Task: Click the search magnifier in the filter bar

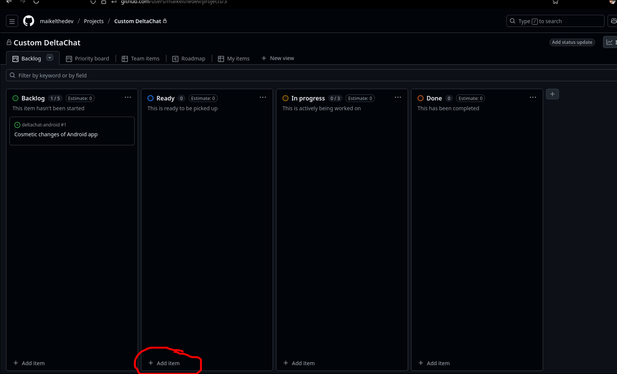Action: coord(13,75)
